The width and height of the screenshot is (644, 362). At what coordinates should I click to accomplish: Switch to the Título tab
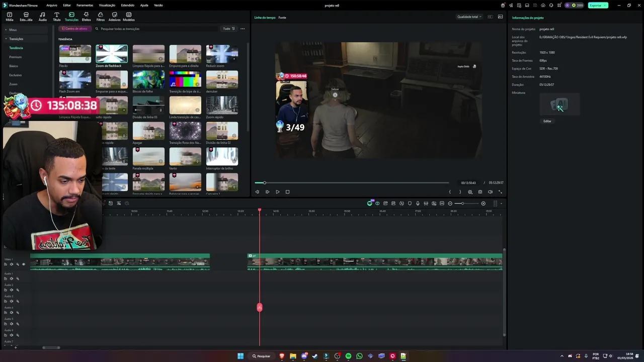56,17
